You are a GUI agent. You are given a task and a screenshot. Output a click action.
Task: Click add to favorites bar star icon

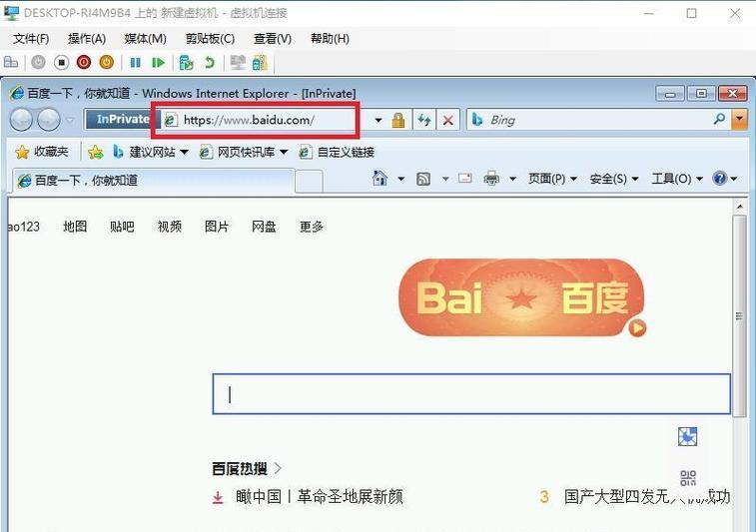95,153
